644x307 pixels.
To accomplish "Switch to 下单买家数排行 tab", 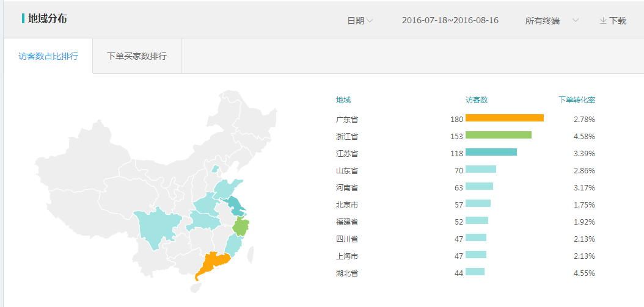I will coord(137,56).
